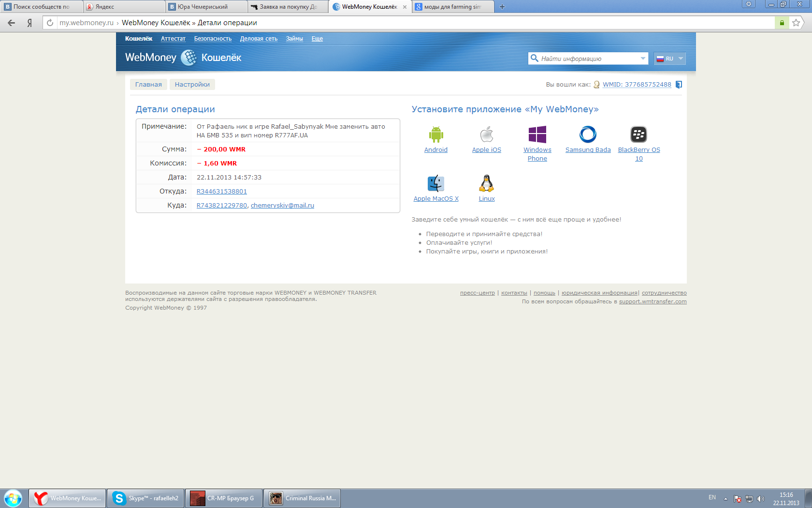812x508 pixels.
Task: Open the Еще menu item
Action: (317, 39)
